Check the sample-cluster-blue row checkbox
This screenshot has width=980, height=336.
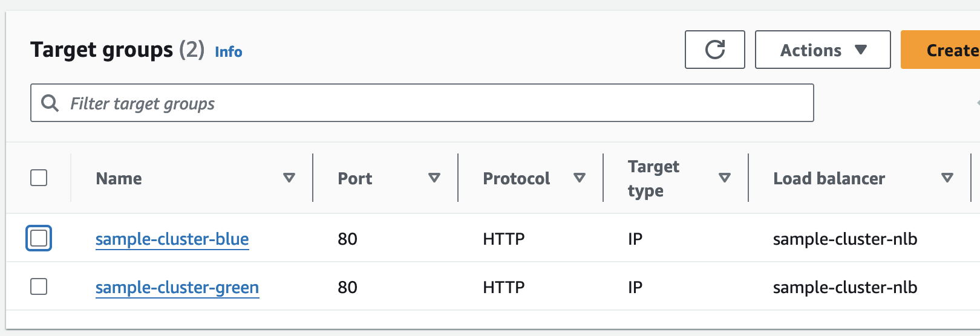pyautogui.click(x=39, y=238)
